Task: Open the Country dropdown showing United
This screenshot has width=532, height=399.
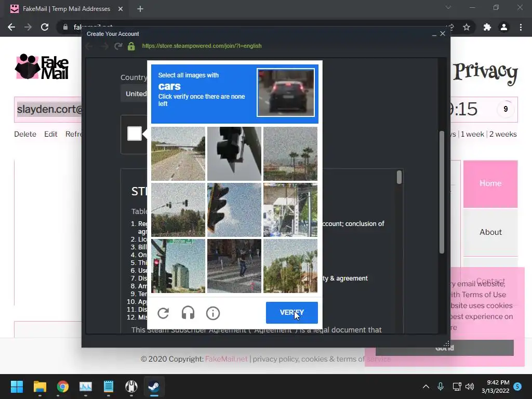Action: 134,94
